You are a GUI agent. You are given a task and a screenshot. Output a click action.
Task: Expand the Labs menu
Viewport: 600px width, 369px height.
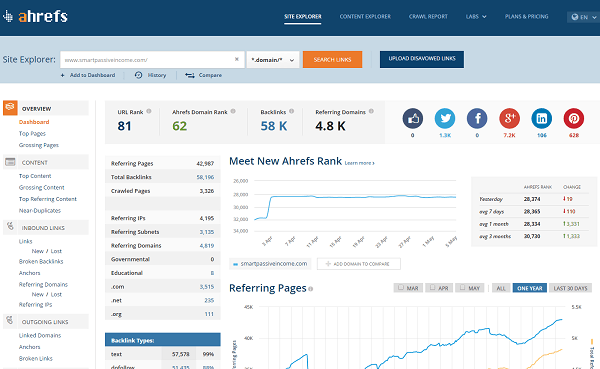pyautogui.click(x=476, y=16)
